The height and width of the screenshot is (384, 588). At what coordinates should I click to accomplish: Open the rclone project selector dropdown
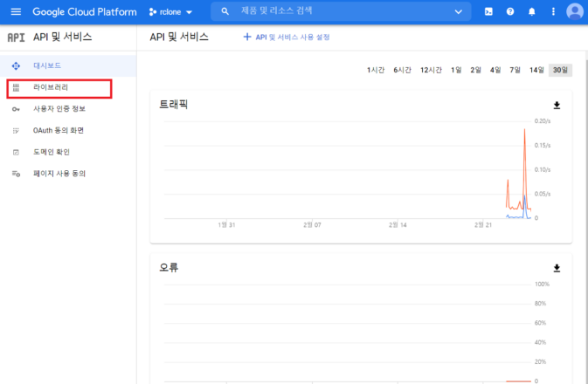170,12
